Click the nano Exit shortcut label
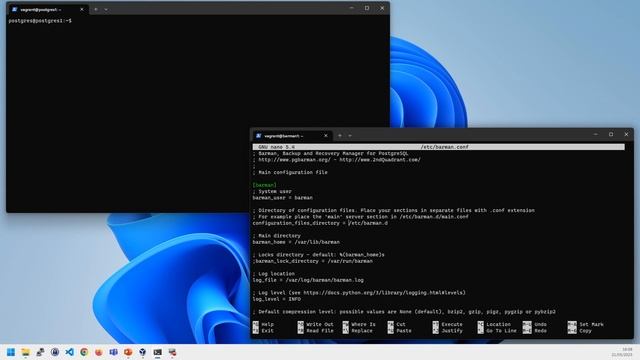The height and width of the screenshot is (360, 640). (x=268, y=331)
